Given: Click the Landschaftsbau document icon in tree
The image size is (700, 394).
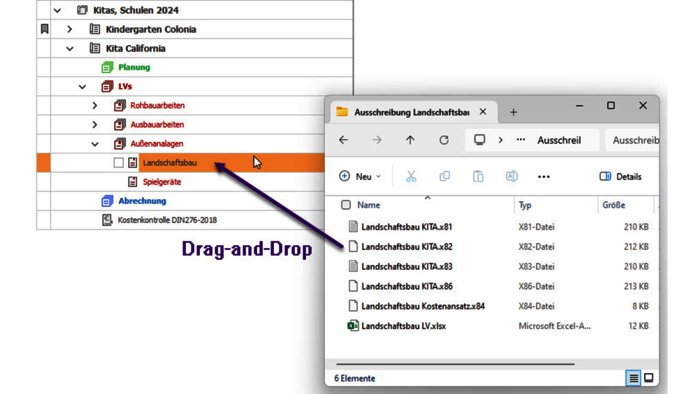Looking at the screenshot, I should (x=133, y=162).
